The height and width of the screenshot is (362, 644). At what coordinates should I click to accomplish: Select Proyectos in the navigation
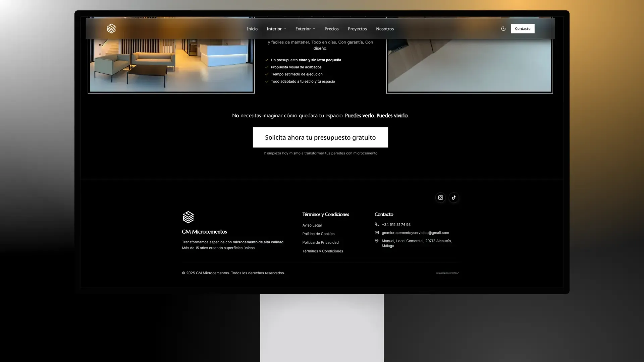tap(357, 29)
